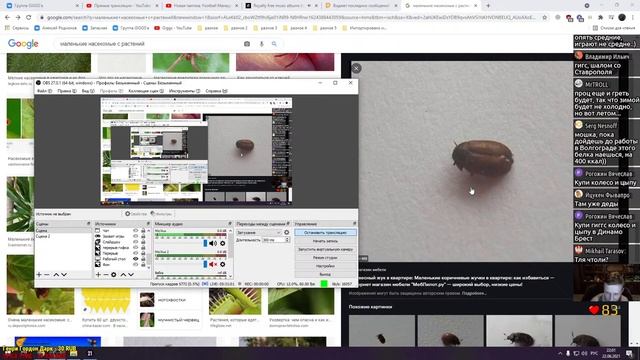Adjust the transition duration stepper arrows

[x=287, y=240]
